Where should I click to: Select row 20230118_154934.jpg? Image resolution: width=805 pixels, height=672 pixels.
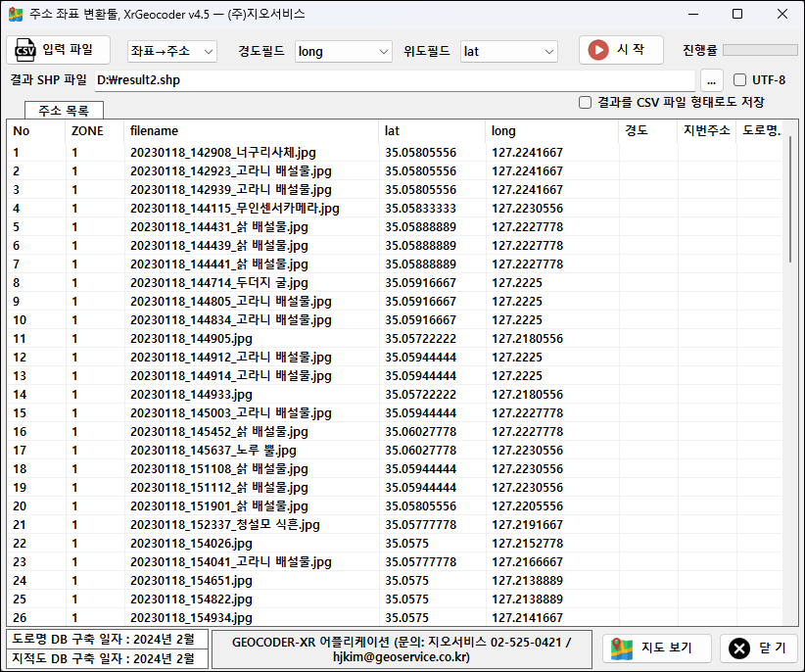(395, 617)
